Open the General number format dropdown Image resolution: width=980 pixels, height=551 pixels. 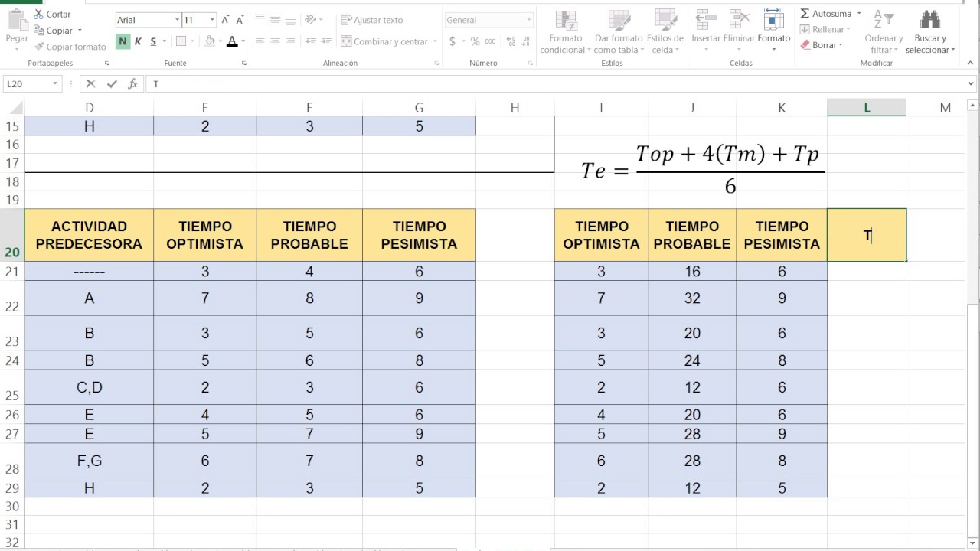[528, 20]
